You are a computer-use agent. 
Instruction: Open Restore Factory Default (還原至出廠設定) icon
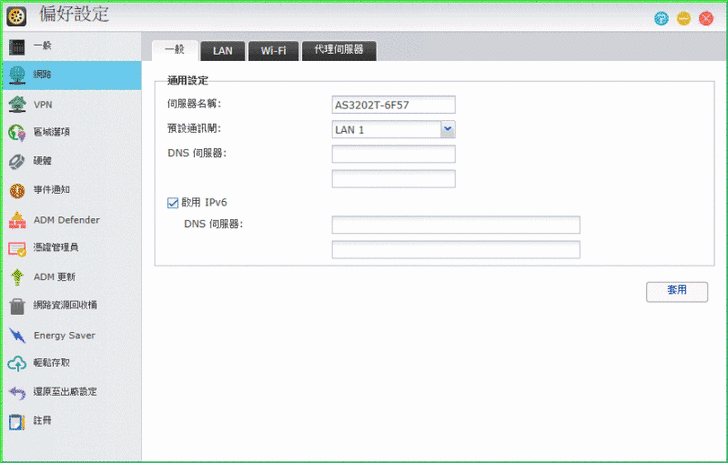pyautogui.click(x=17, y=392)
